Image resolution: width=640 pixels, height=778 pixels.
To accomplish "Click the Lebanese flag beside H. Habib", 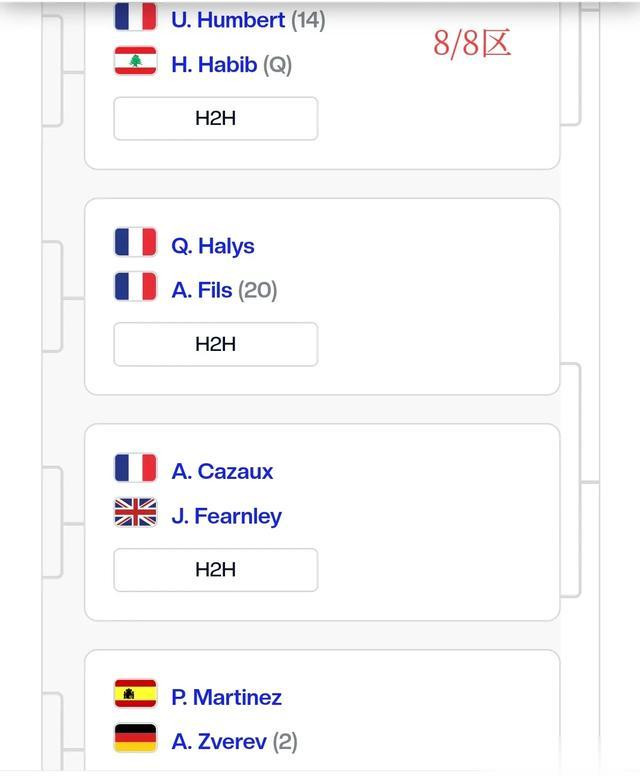I will click(x=135, y=61).
